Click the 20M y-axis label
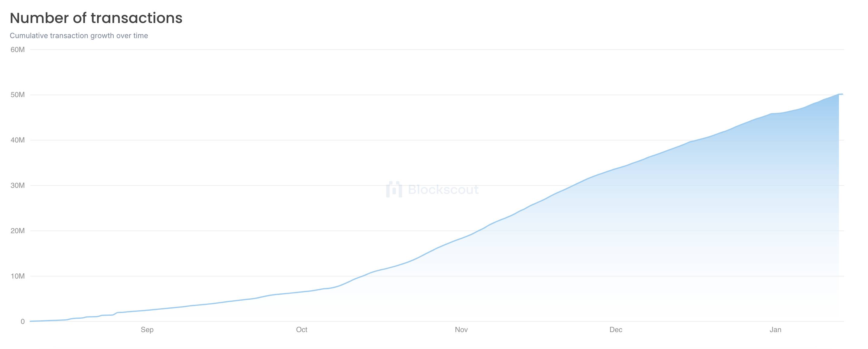The width and height of the screenshot is (868, 349). tap(18, 231)
